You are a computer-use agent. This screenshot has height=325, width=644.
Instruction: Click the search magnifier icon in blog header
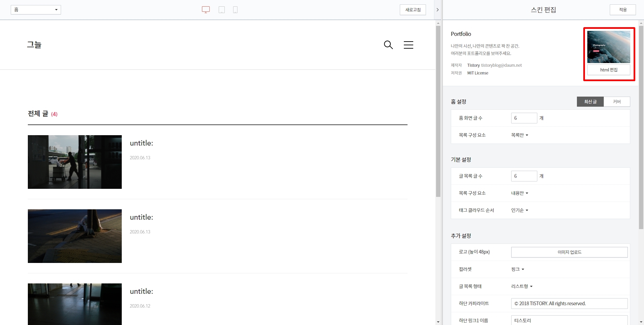[388, 45]
